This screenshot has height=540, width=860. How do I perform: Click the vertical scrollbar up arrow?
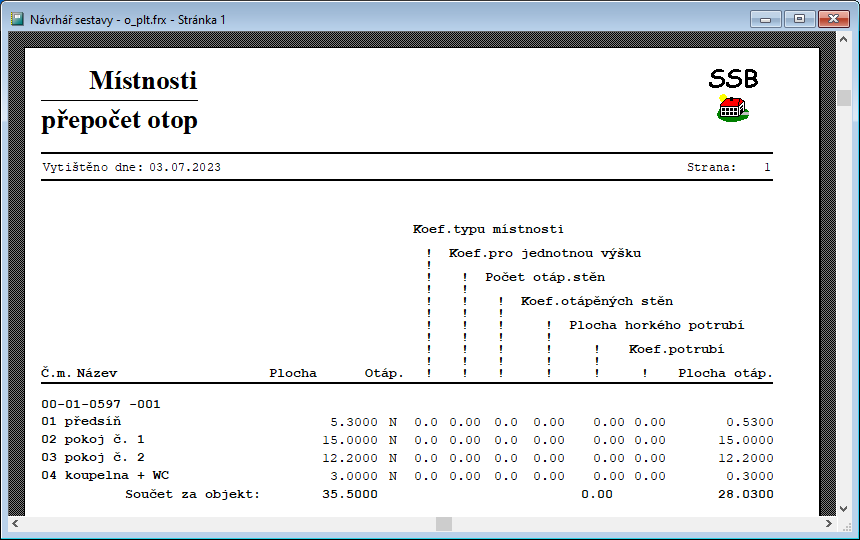coord(844,47)
